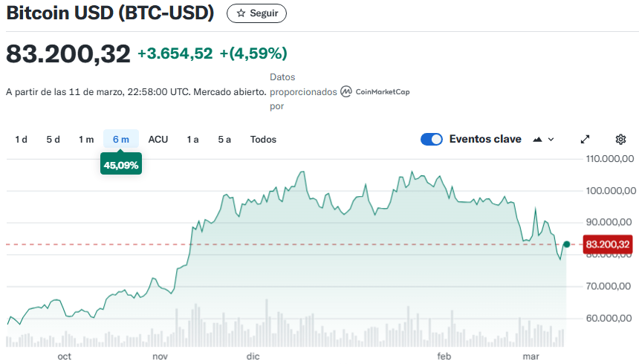
Task: Select the Todos time range
Action: [x=263, y=139]
